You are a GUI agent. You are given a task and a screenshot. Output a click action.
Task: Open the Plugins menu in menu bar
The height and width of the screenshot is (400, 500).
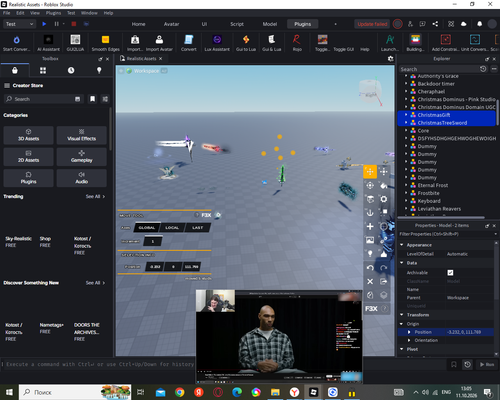click(53, 13)
